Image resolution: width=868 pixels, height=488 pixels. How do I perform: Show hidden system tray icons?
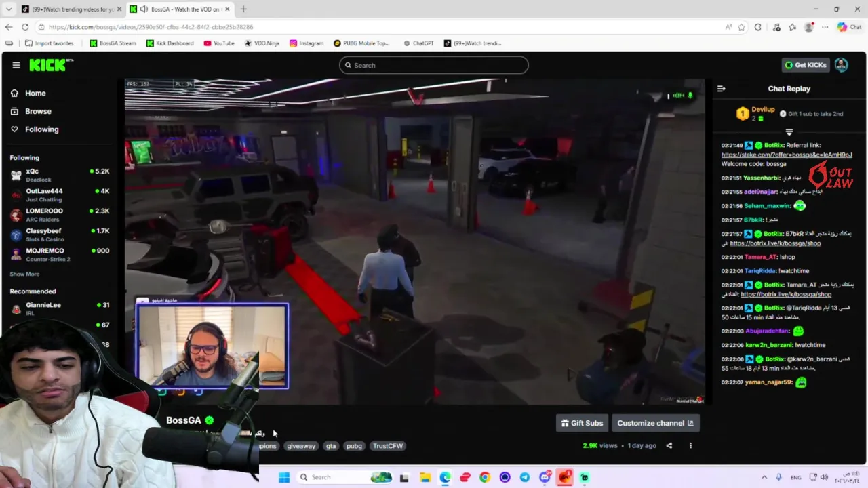click(764, 477)
